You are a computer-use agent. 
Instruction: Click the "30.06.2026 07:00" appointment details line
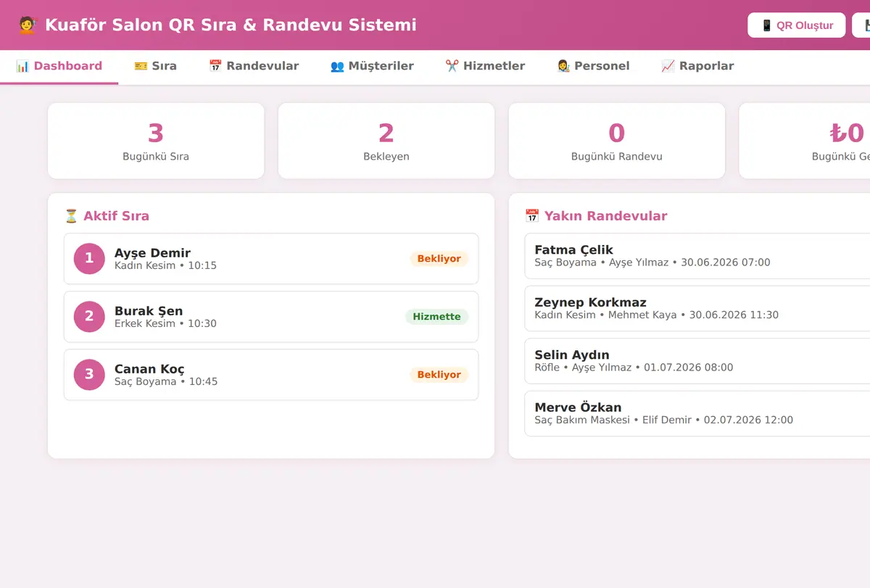(652, 262)
